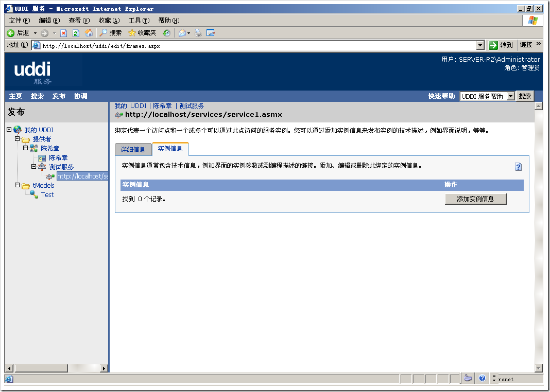The image size is (550, 392).
Task: Click the uddi 服务 logo
Action: [32, 73]
